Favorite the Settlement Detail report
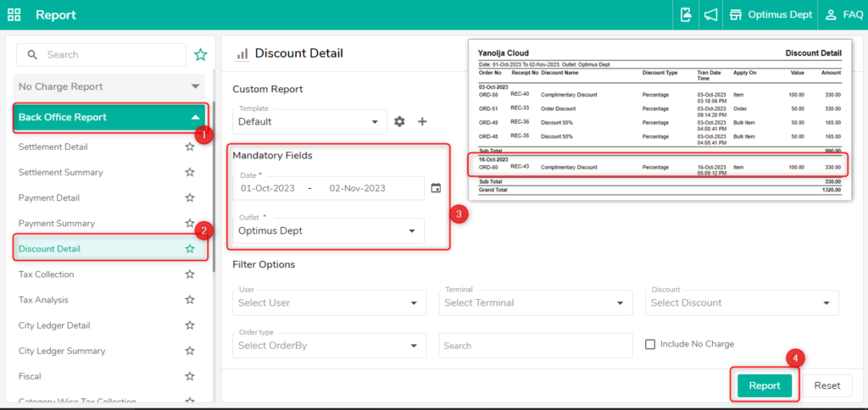The height and width of the screenshot is (410, 868). [x=190, y=147]
